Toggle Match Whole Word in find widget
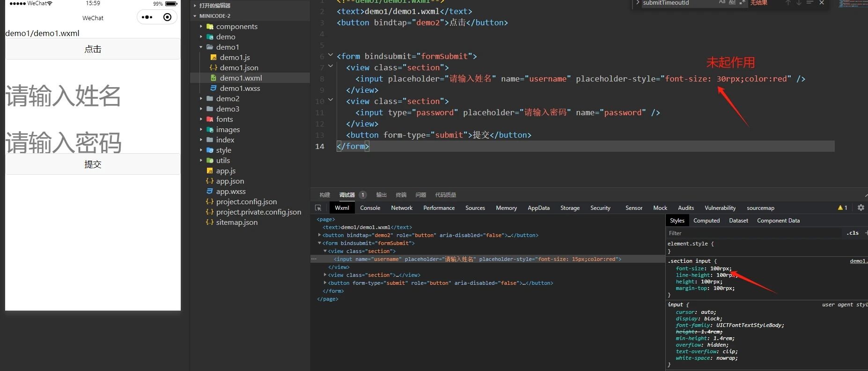 click(732, 3)
